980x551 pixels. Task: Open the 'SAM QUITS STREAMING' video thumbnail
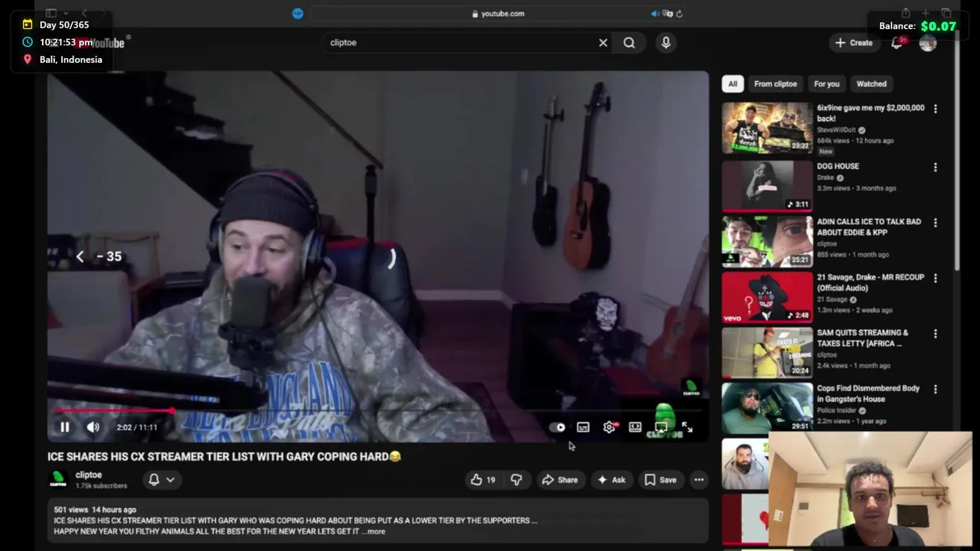[x=767, y=352]
